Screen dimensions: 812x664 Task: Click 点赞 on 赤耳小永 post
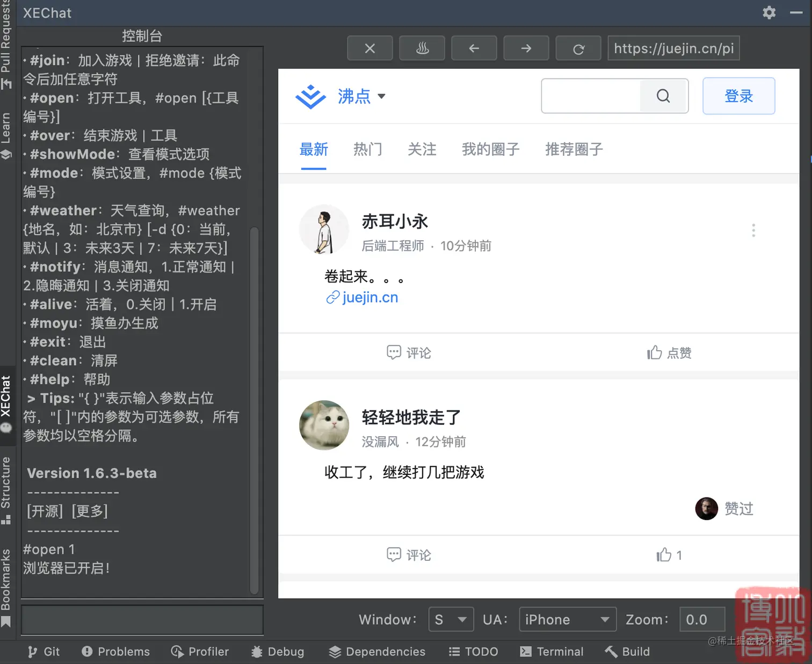pos(669,353)
